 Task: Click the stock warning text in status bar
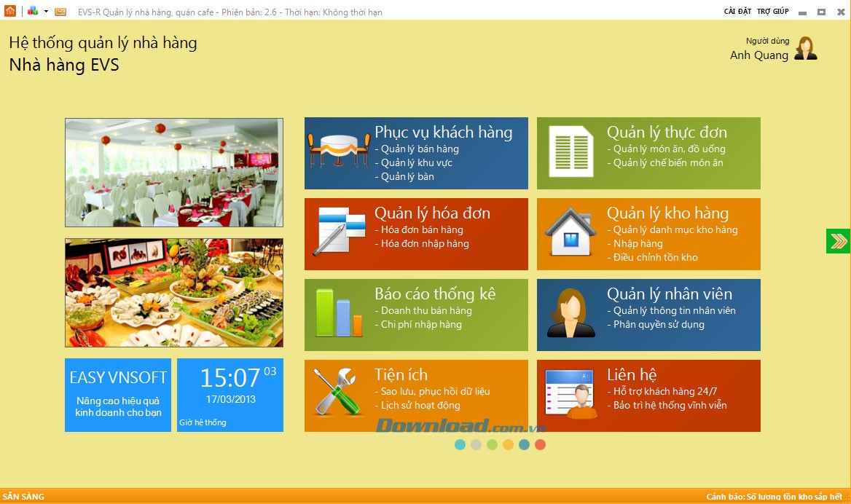(774, 497)
